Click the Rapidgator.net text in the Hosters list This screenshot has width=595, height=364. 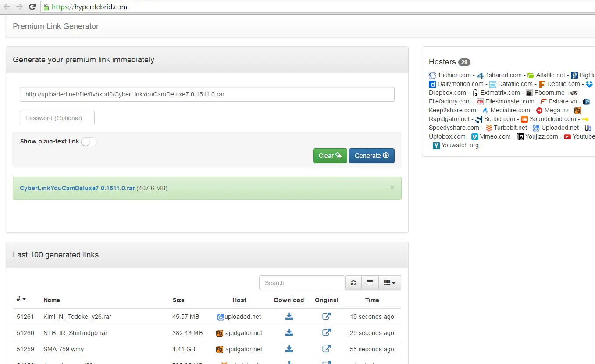click(449, 119)
